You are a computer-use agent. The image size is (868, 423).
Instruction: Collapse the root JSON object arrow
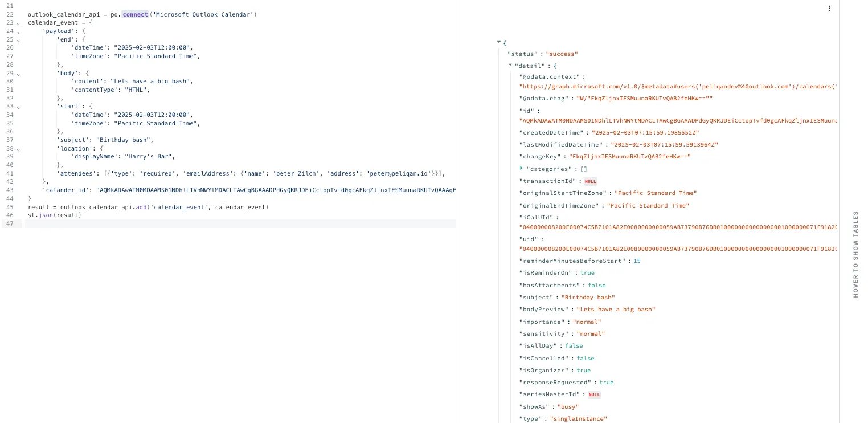(x=499, y=42)
